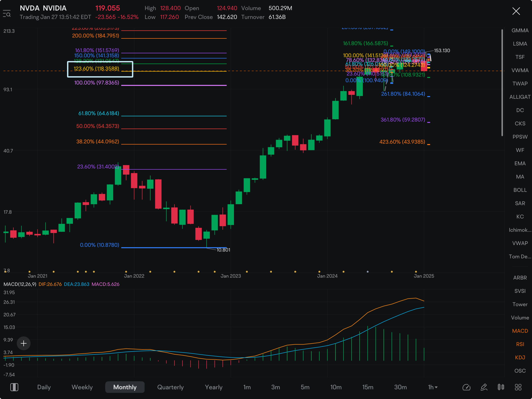Select the 3m interval
The width and height of the screenshot is (532, 399).
click(276, 387)
